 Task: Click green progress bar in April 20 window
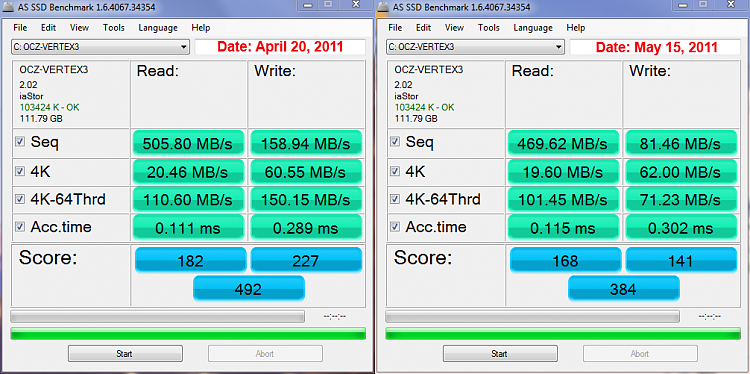[188, 333]
